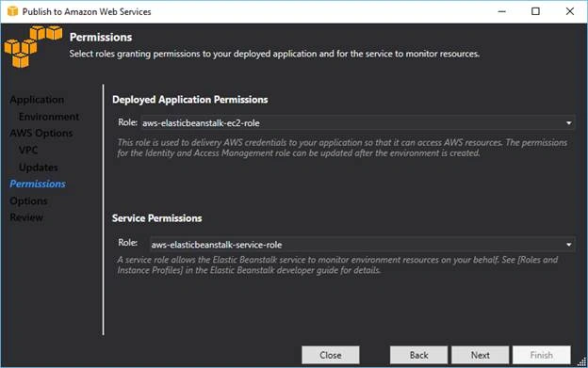Go to the Application wizard step
Screen dimensions: 588x368
point(37,100)
